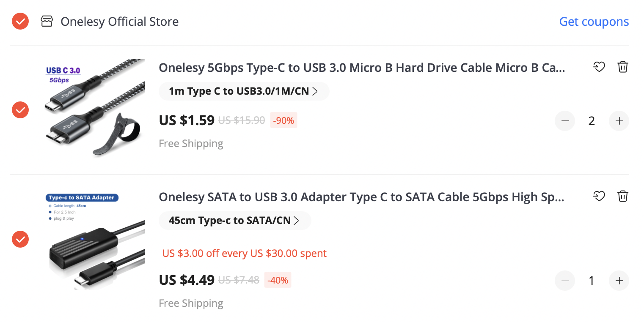The width and height of the screenshot is (644, 322).
Task: Click the Type-c to SATA Adapter thumbnail
Action: pos(95,240)
